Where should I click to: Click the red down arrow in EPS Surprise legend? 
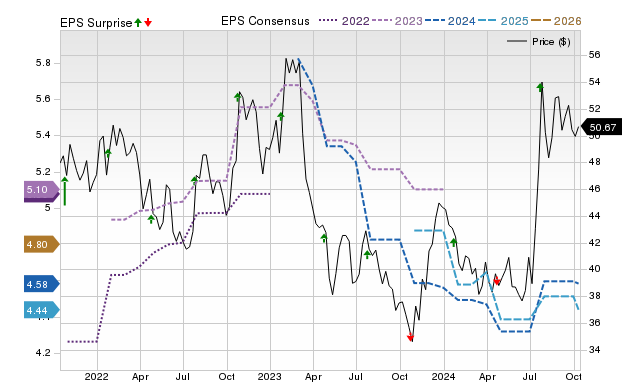tap(148, 22)
